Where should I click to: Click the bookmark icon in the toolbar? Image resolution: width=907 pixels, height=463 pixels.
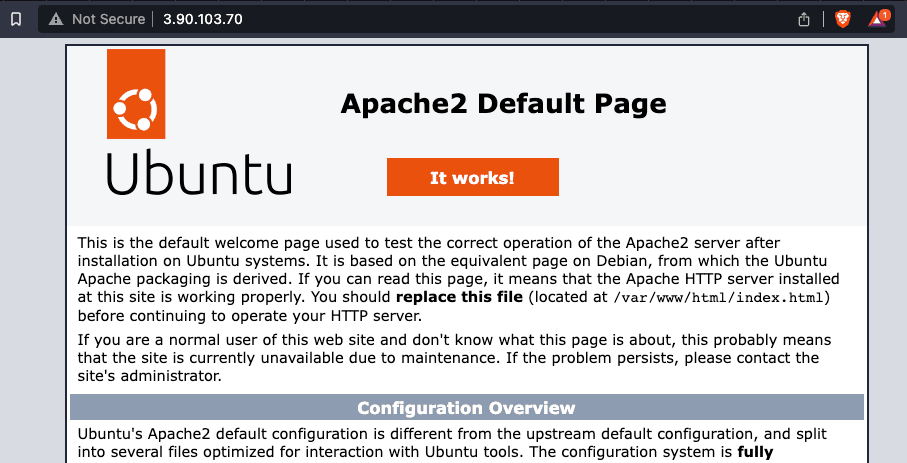[16, 19]
